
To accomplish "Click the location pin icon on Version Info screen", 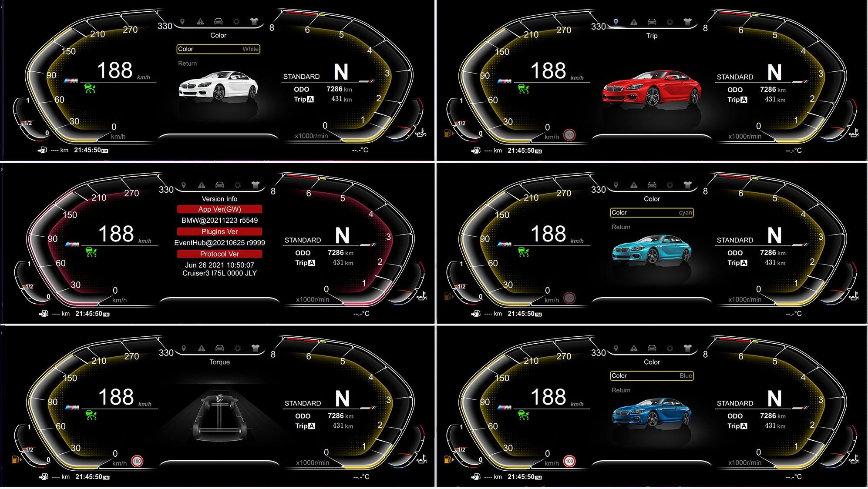I will coord(184,185).
